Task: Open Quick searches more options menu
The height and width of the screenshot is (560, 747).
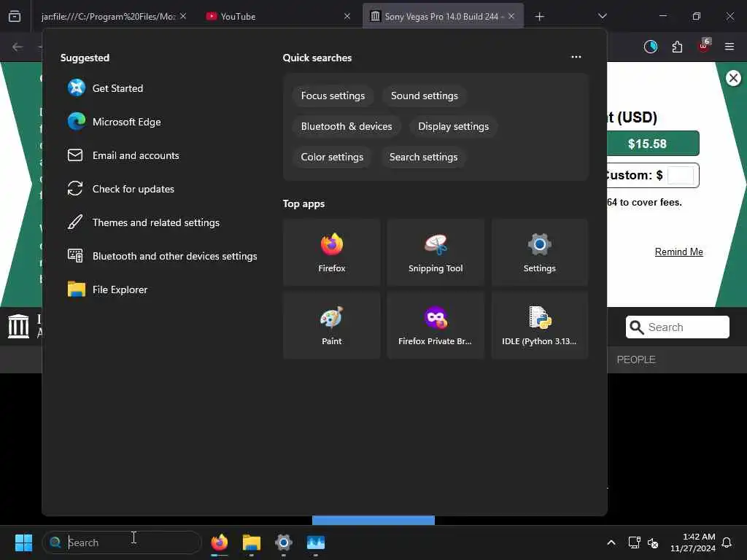Action: coord(576,57)
